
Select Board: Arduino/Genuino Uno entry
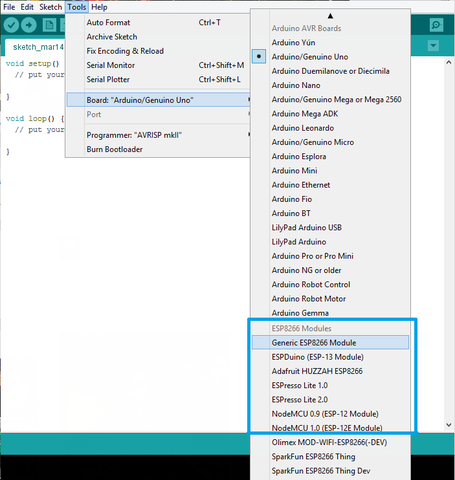[x=159, y=100]
